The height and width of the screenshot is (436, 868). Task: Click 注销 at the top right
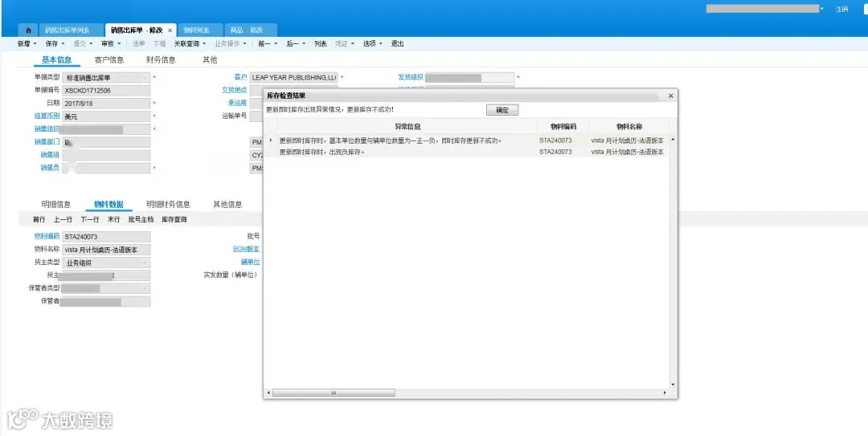point(842,9)
